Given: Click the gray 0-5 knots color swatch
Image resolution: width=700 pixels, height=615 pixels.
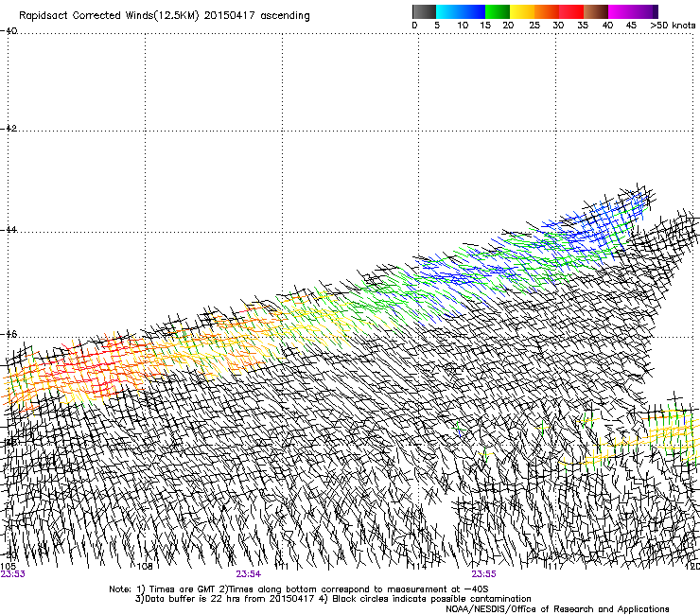Looking at the screenshot, I should 424,11.
